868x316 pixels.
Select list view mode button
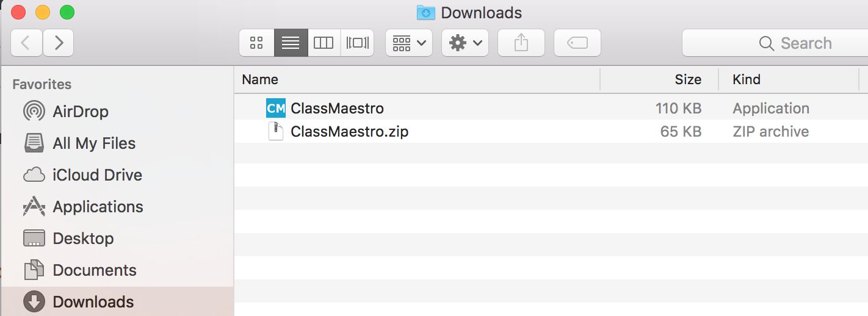point(291,43)
